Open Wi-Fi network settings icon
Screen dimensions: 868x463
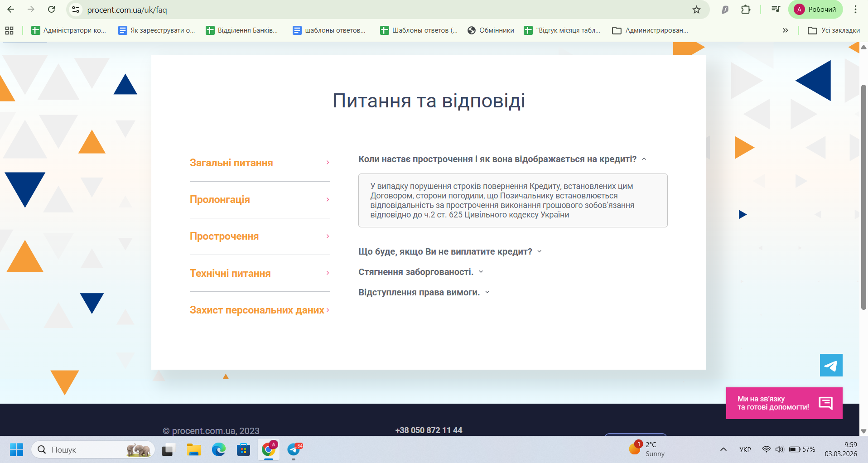[766, 449]
